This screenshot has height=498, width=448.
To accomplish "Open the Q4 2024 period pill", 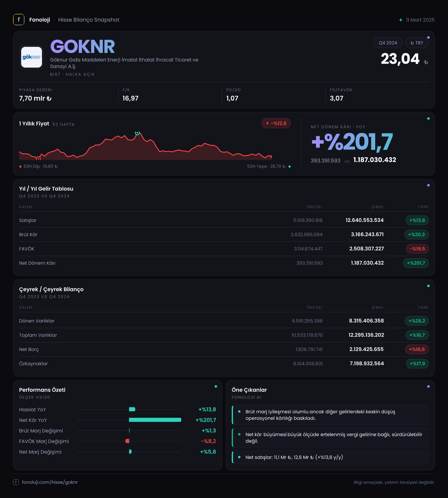I will [x=388, y=43].
